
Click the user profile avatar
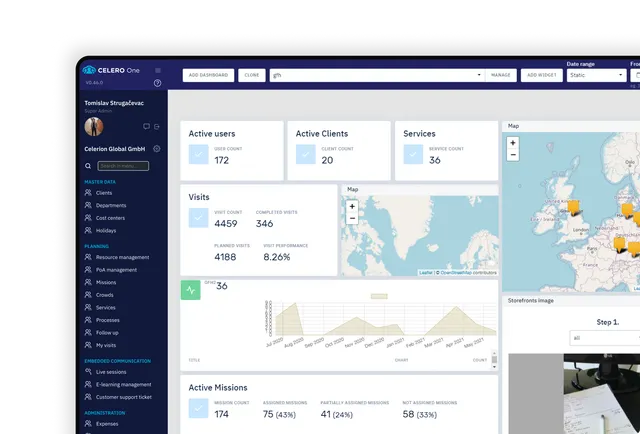(x=94, y=127)
